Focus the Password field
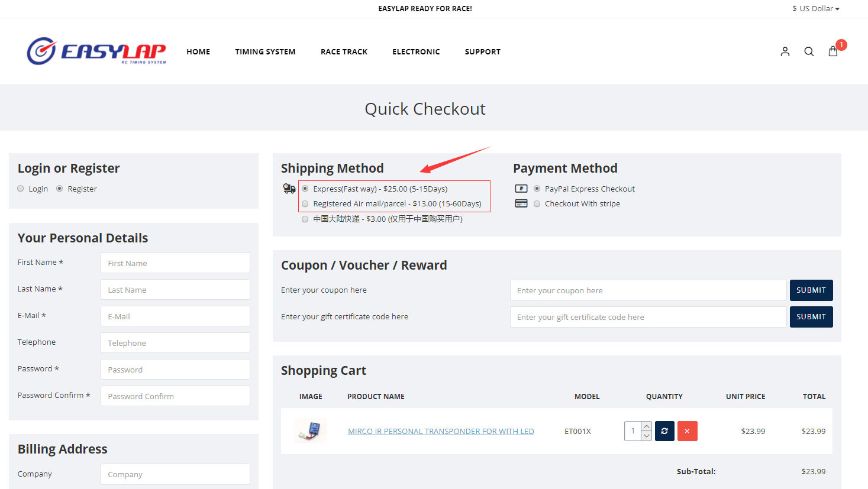The image size is (868, 489). pyautogui.click(x=175, y=370)
